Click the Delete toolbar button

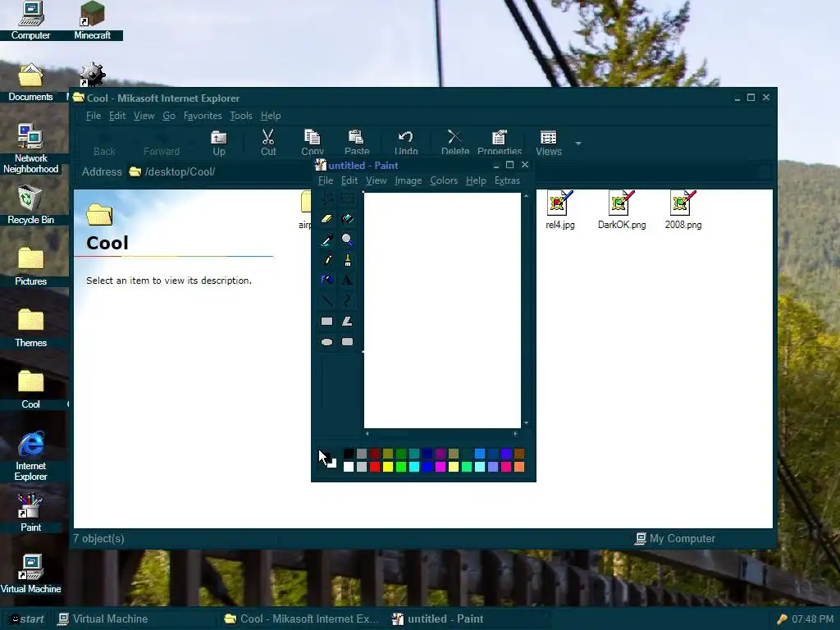click(455, 143)
